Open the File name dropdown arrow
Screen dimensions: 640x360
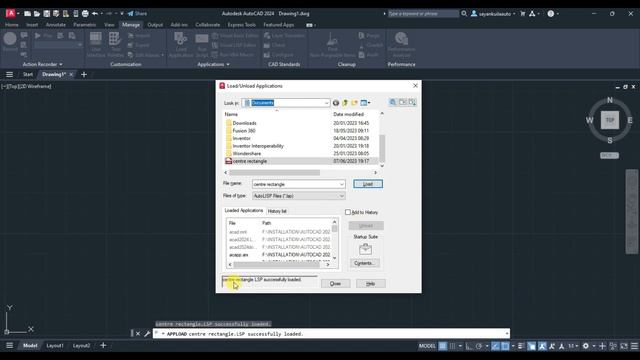pyautogui.click(x=342, y=184)
